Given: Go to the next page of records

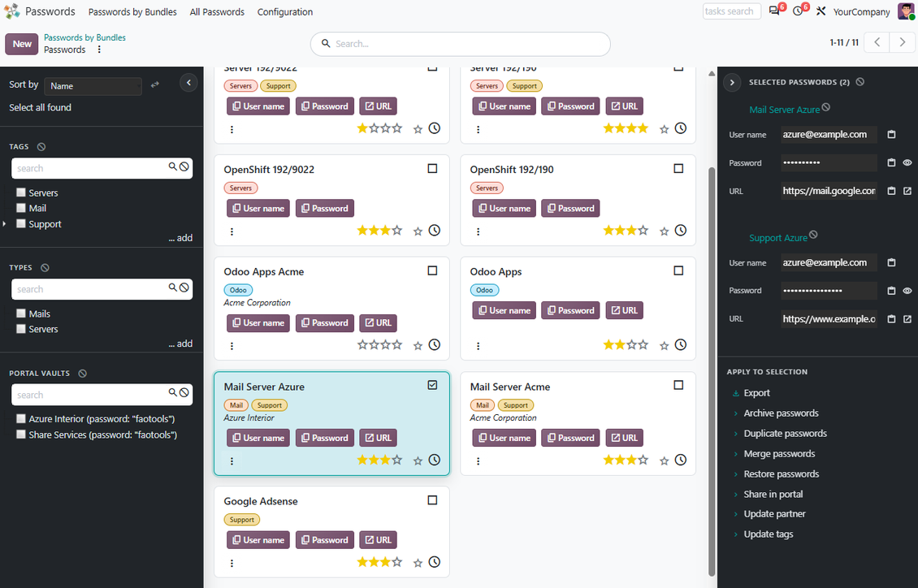Looking at the screenshot, I should (903, 42).
